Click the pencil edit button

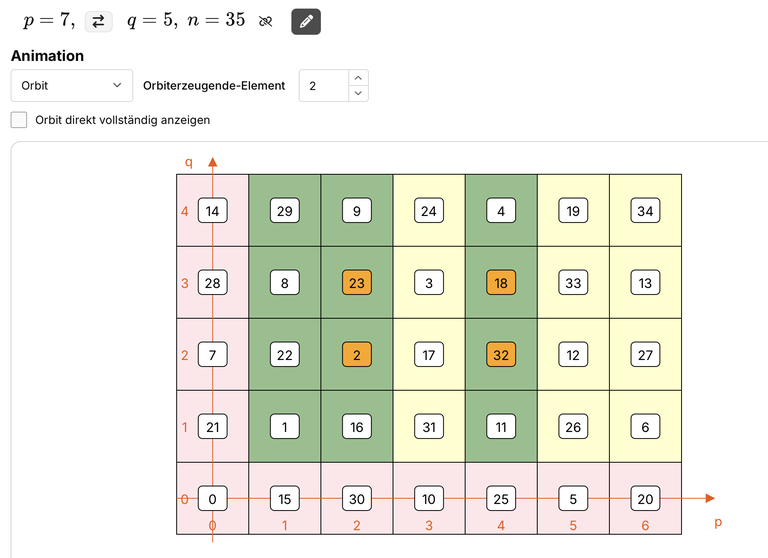306,22
